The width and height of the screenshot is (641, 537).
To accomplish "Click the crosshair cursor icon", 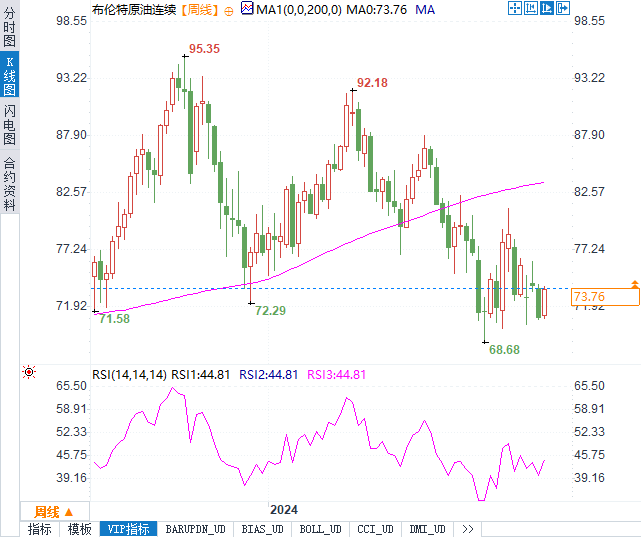I will tap(515, 8).
